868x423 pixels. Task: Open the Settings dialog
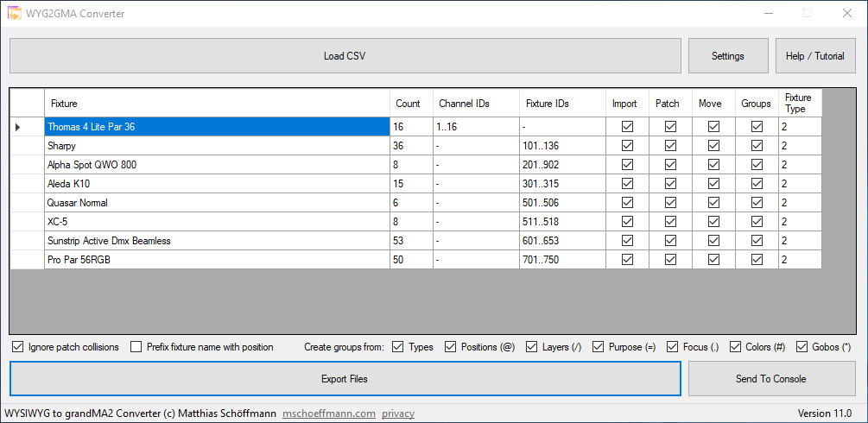(x=727, y=56)
